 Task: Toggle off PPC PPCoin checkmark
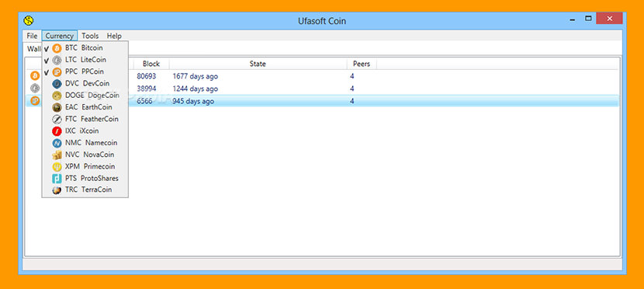tap(85, 71)
